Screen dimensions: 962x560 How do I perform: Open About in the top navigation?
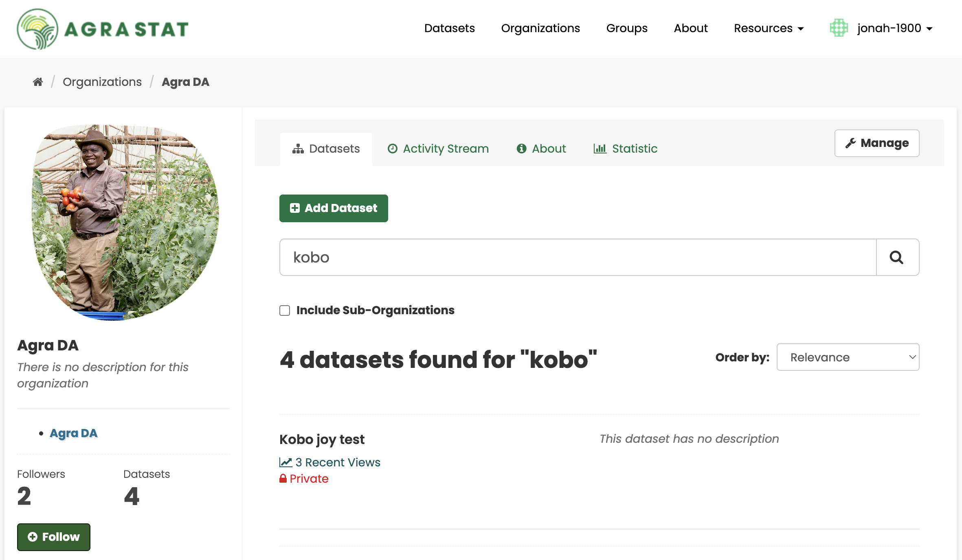[x=691, y=28]
